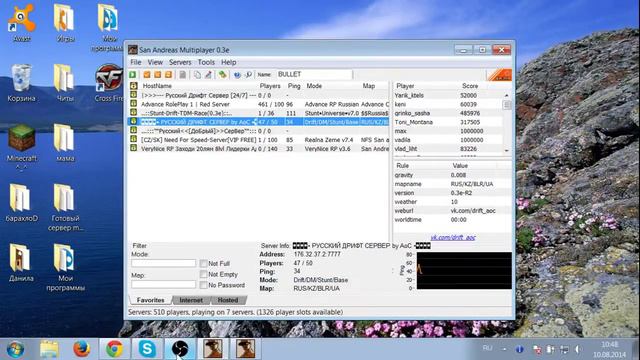
Task: Click the Name field containing BULLET
Action: [x=313, y=74]
